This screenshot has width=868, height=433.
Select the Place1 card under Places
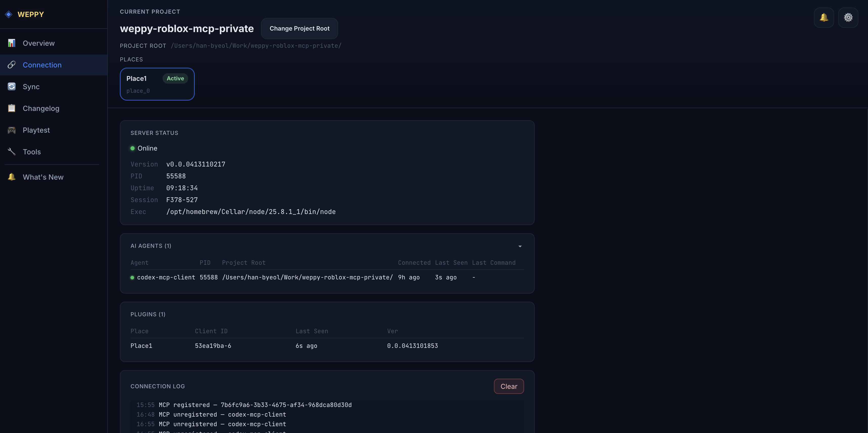pyautogui.click(x=157, y=84)
